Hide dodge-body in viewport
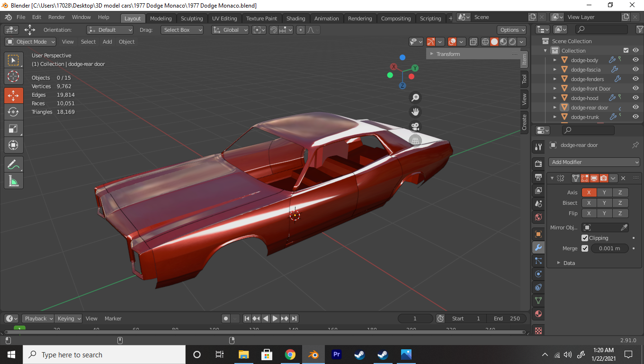This screenshot has width=644, height=364. click(636, 60)
